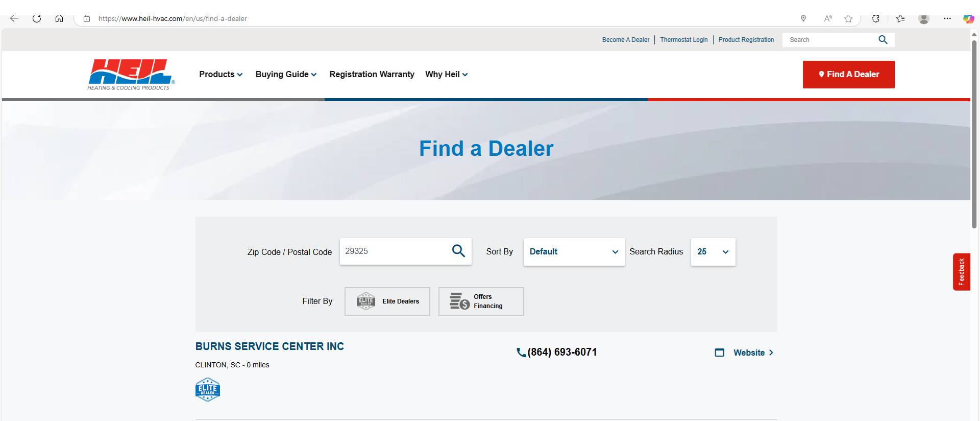Click the "Find a Dealer" page heading
The height and width of the screenshot is (421, 980).
coord(486,149)
